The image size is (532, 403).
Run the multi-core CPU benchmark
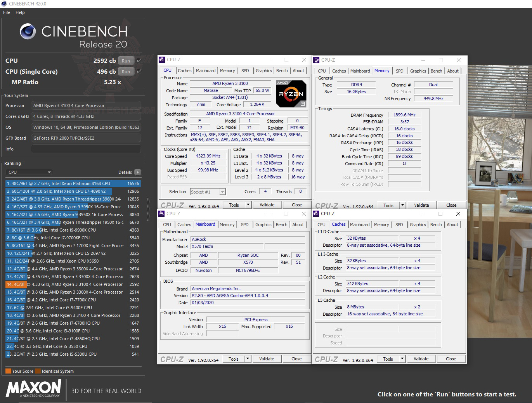click(x=126, y=61)
